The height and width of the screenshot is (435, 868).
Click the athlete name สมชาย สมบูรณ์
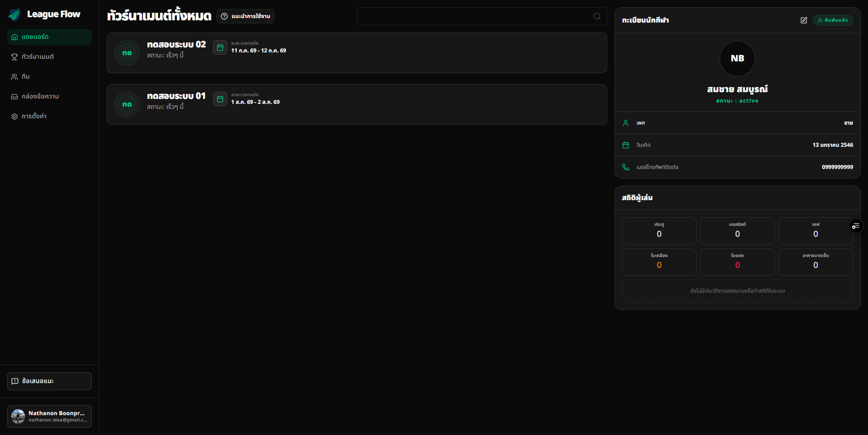tap(737, 89)
